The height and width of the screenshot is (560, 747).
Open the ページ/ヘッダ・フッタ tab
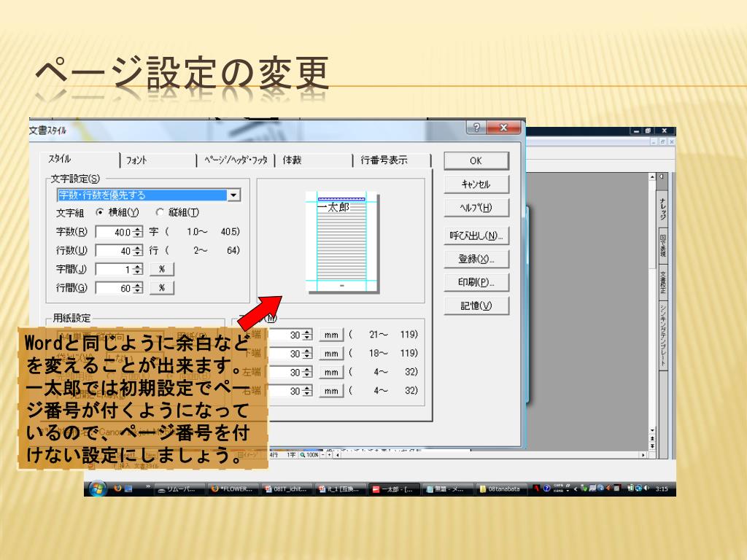click(x=236, y=160)
